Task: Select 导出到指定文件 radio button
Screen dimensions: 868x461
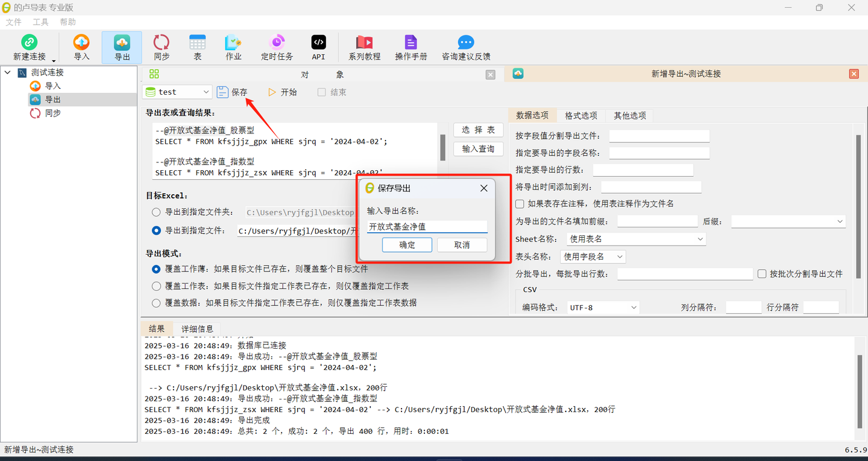Action: tap(157, 230)
